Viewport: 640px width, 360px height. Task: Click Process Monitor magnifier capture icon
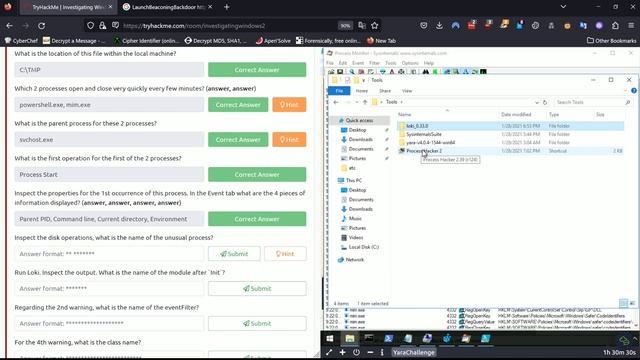point(351,72)
